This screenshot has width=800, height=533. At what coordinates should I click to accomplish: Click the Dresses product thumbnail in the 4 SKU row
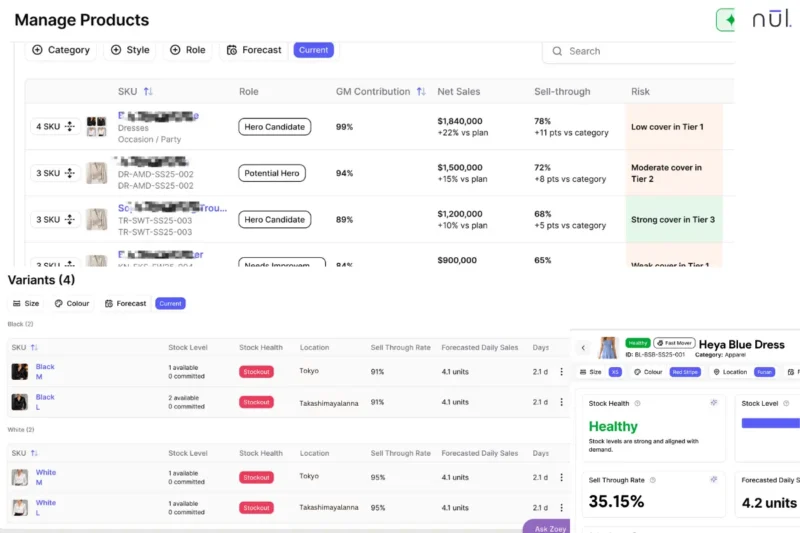coord(96,126)
